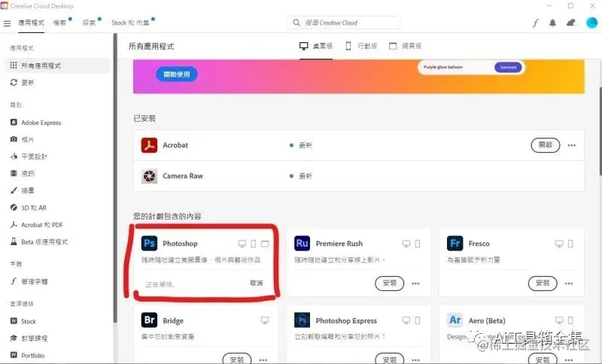
Task: Click Photoshop web platform icon
Action: click(x=265, y=244)
